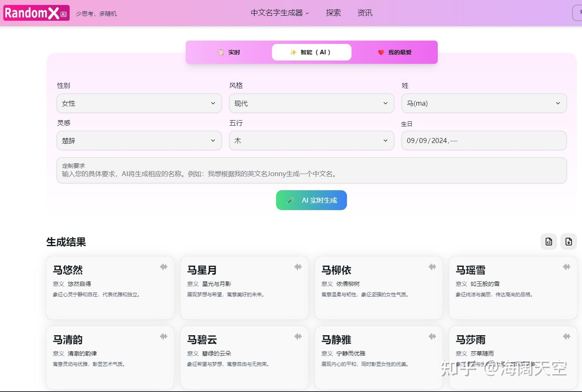
Task: Click the AI 实时生成 button
Action: 311,200
